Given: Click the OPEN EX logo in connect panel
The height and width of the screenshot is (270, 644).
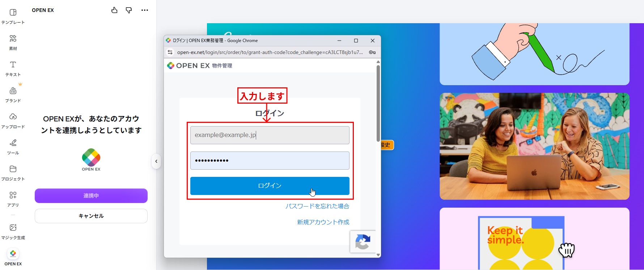Looking at the screenshot, I should [91, 159].
